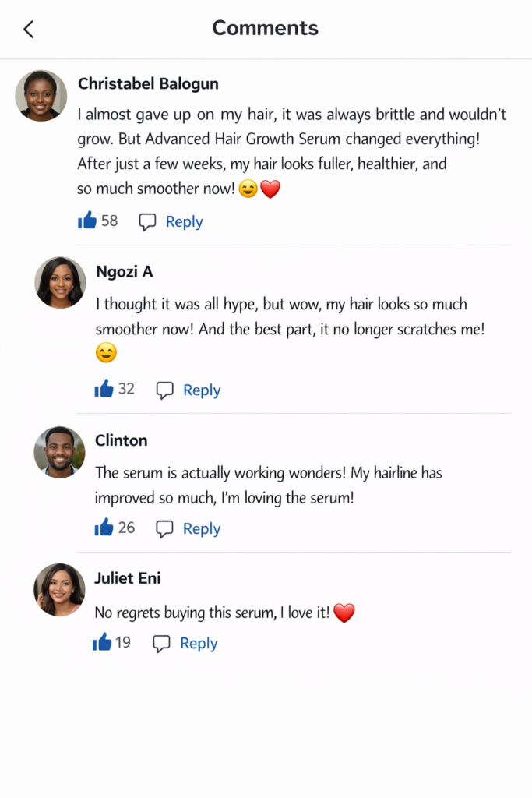532x798 pixels.
Task: Reply to Ngozi A's comment
Action: pyautogui.click(x=202, y=390)
